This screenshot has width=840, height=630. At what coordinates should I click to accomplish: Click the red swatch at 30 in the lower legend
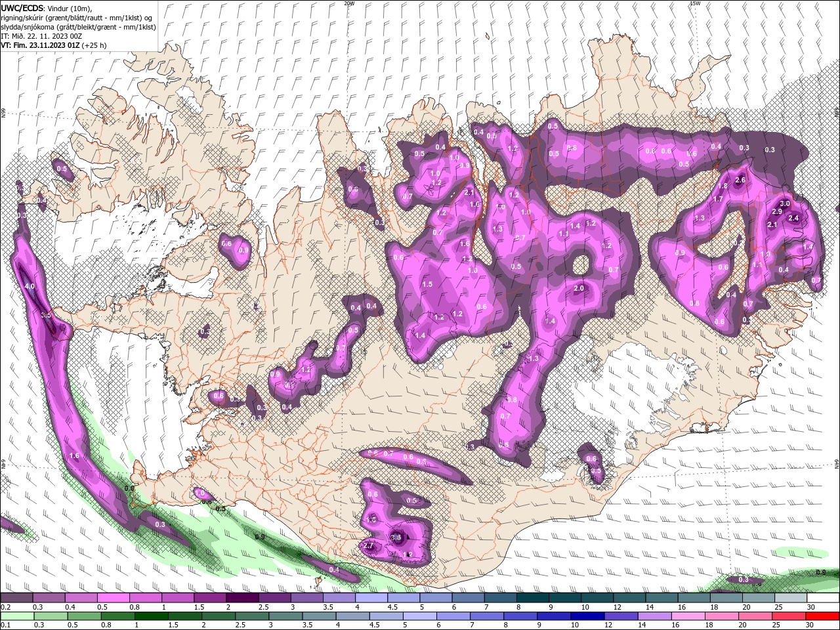[823, 616]
